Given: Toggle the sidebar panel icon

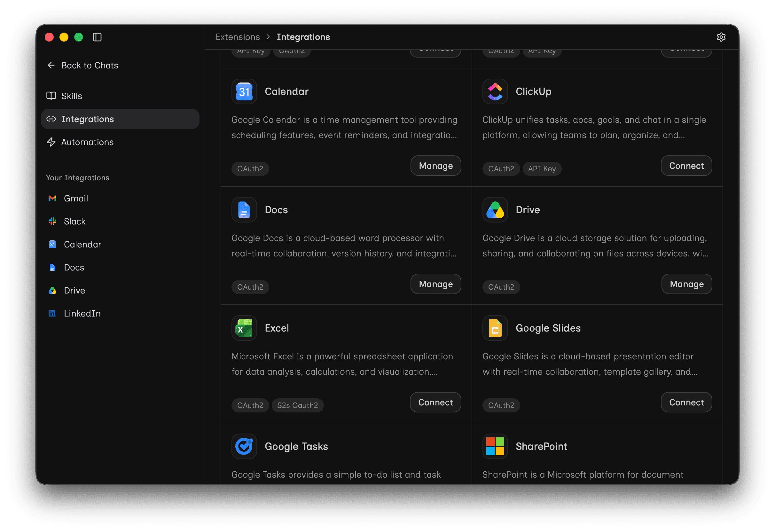Looking at the screenshot, I should [x=97, y=37].
